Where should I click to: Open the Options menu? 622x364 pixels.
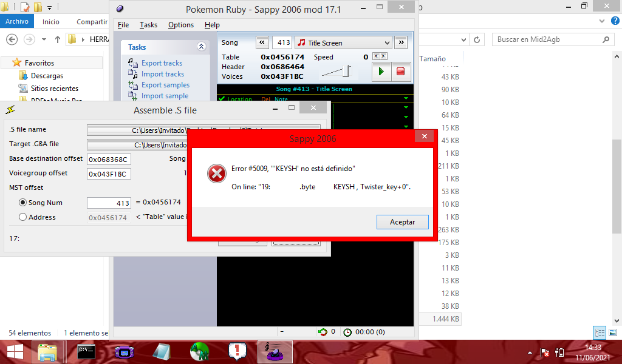point(180,25)
